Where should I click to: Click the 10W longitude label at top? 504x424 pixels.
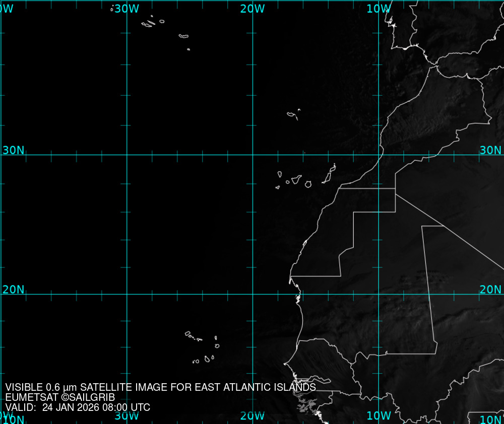coord(379,9)
